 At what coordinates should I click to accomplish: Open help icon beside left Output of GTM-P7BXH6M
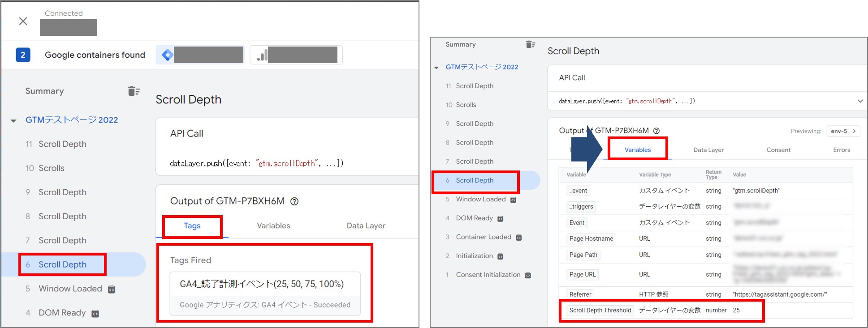pyautogui.click(x=294, y=201)
